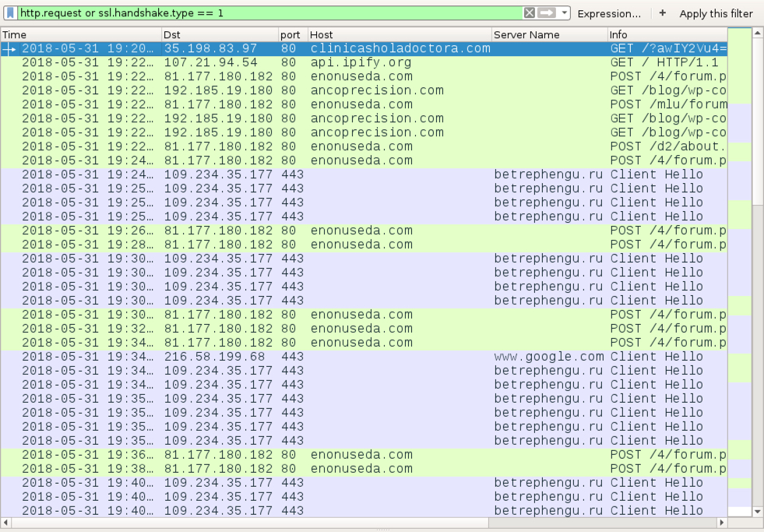Sort by the port column header
764x532 pixels.
click(293, 34)
